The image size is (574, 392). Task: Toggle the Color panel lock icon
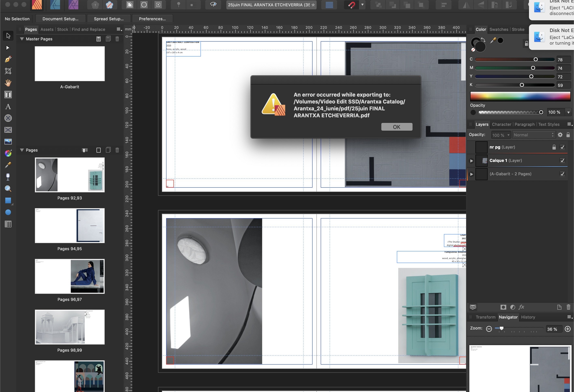click(527, 43)
